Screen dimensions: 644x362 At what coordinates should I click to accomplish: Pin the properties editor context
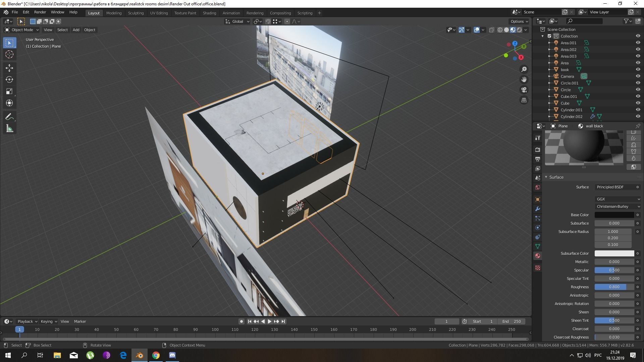[x=638, y=126]
